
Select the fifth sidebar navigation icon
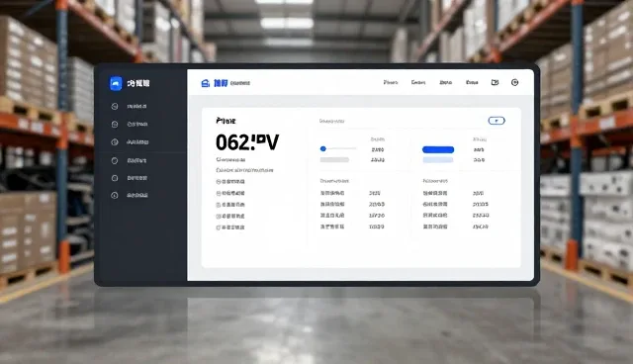(115, 178)
